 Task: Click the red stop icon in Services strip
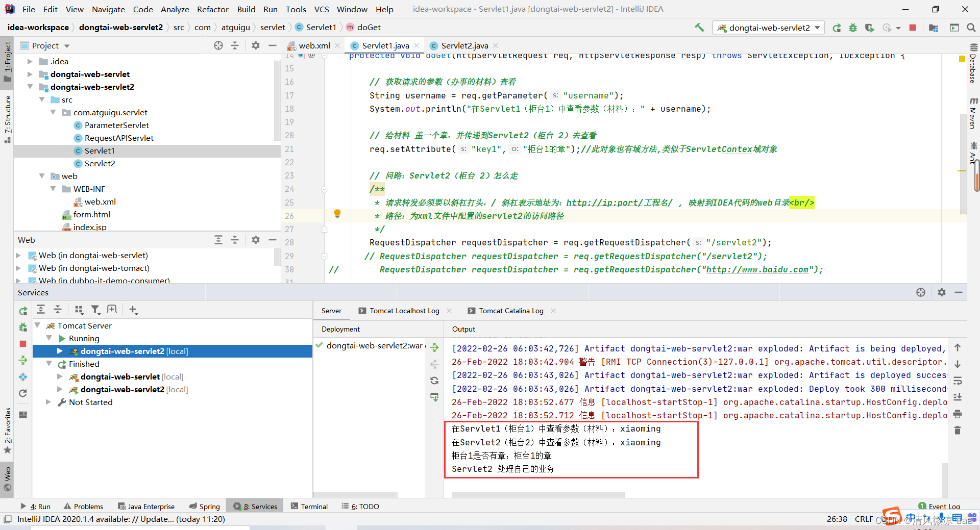point(23,344)
